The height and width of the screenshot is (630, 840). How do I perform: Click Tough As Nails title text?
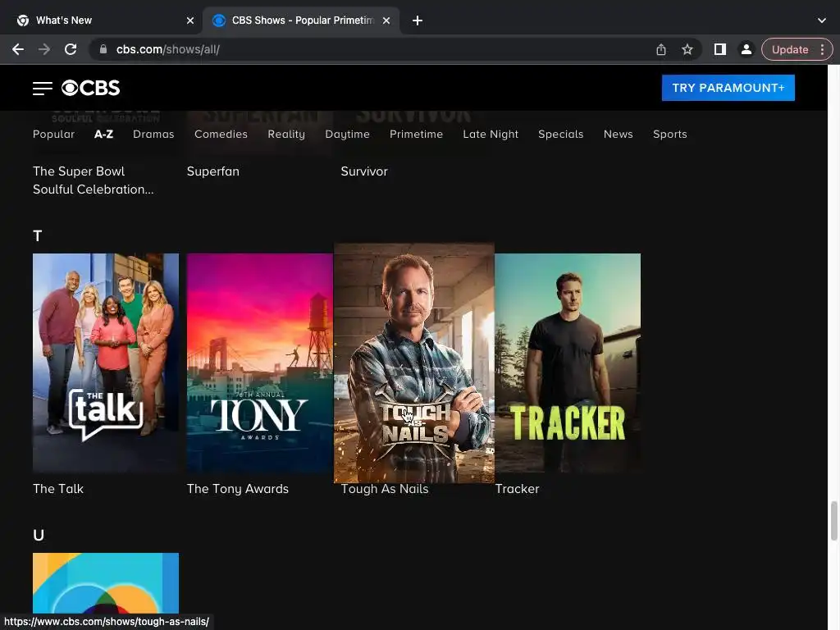[385, 489]
